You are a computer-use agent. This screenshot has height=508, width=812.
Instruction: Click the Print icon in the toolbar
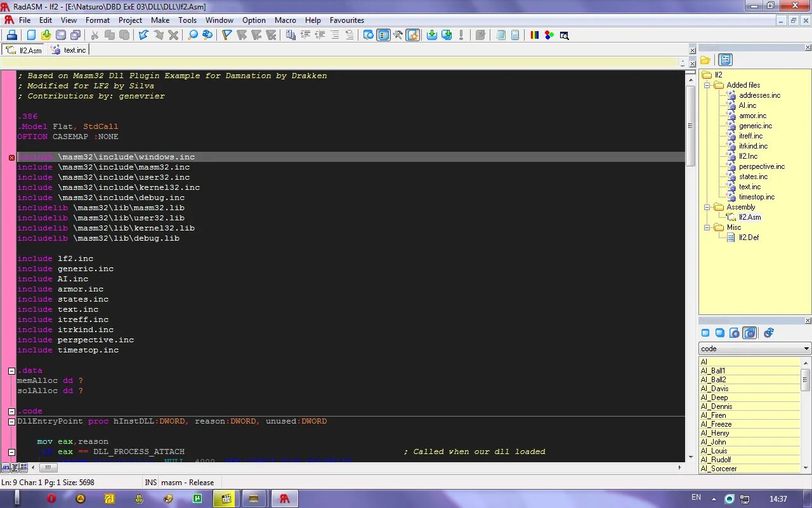coord(11,35)
